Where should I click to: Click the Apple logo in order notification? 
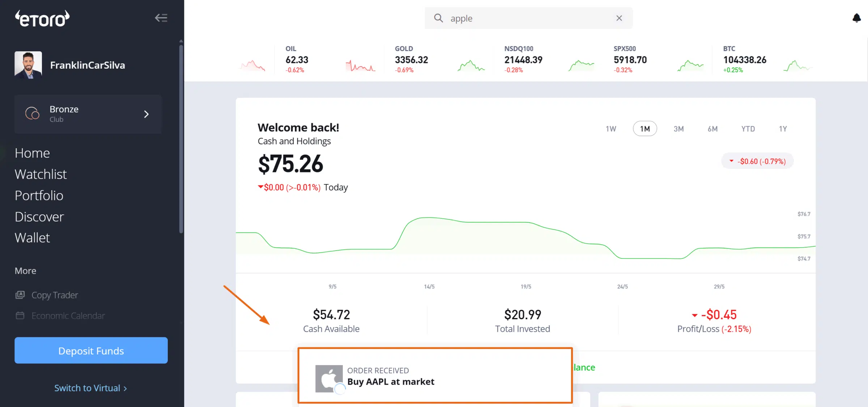[329, 378]
